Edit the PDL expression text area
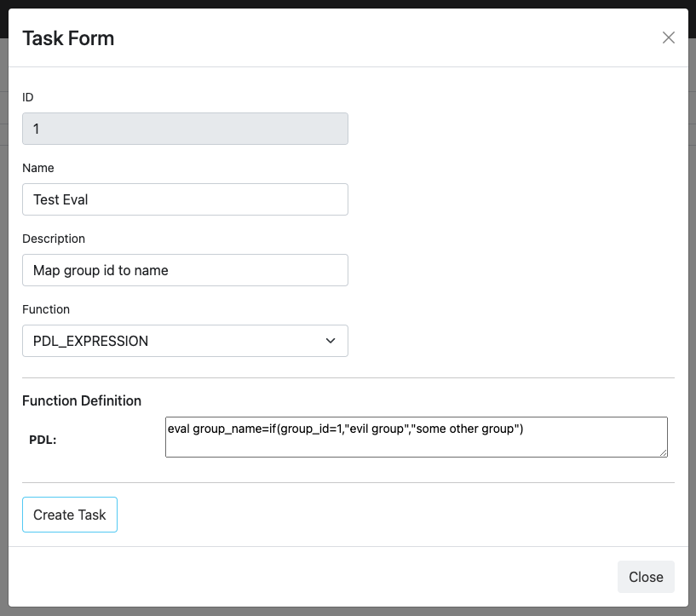The image size is (696, 616). pos(417,436)
